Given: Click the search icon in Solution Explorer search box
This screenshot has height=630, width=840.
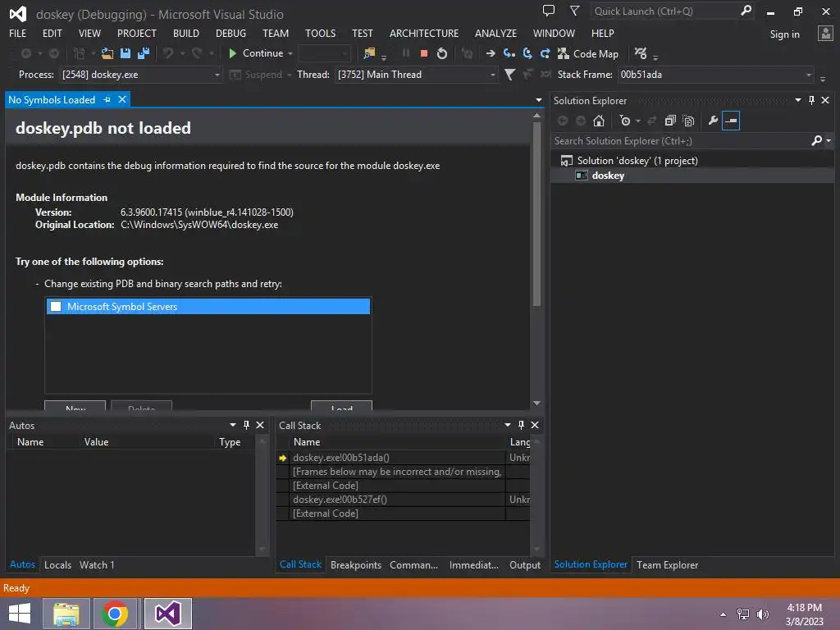Looking at the screenshot, I should coord(816,140).
